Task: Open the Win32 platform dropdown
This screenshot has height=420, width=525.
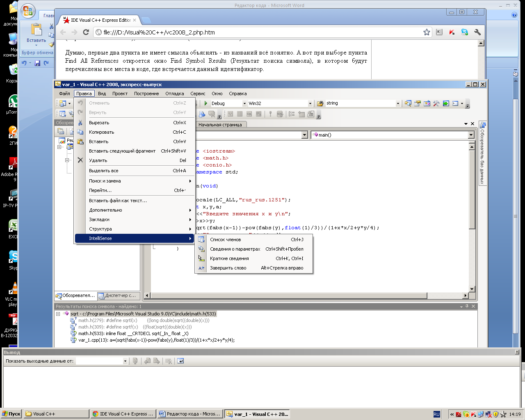Action: point(310,103)
